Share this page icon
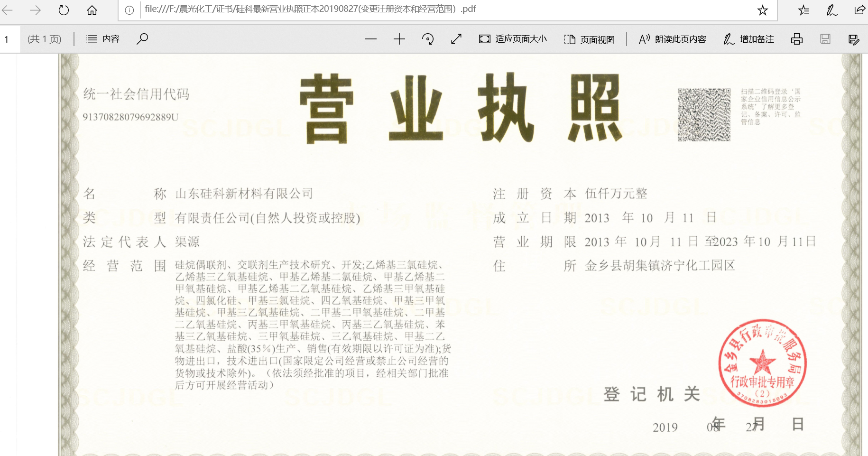Viewport: 868px width, 456px height. pos(859,10)
